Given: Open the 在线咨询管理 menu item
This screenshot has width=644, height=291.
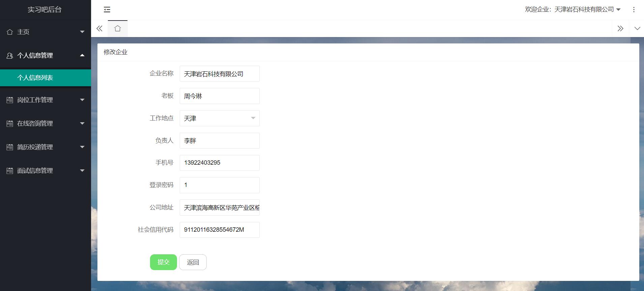Looking at the screenshot, I should tap(46, 124).
